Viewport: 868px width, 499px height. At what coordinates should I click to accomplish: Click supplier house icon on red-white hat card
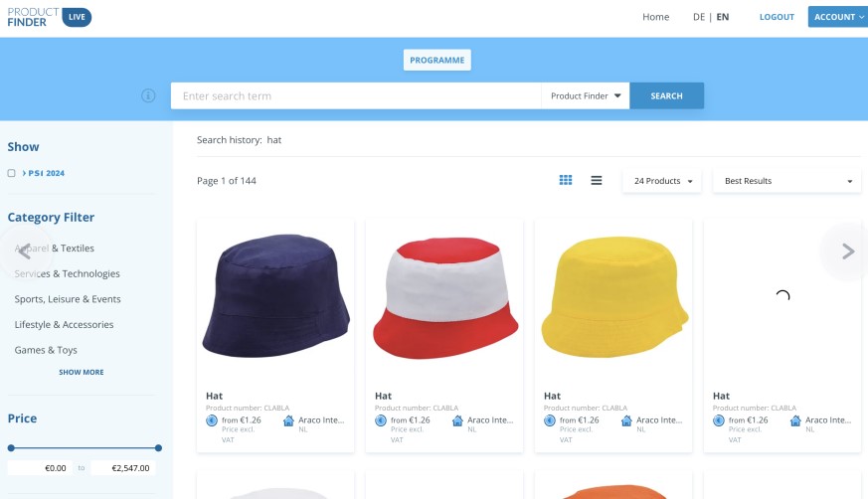[x=457, y=421]
